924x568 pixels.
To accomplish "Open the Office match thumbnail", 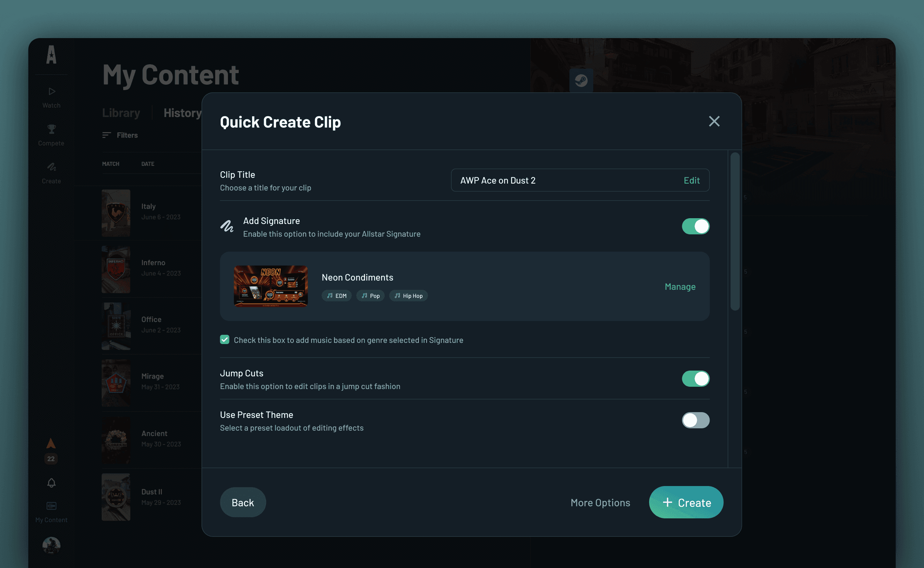I will click(116, 326).
